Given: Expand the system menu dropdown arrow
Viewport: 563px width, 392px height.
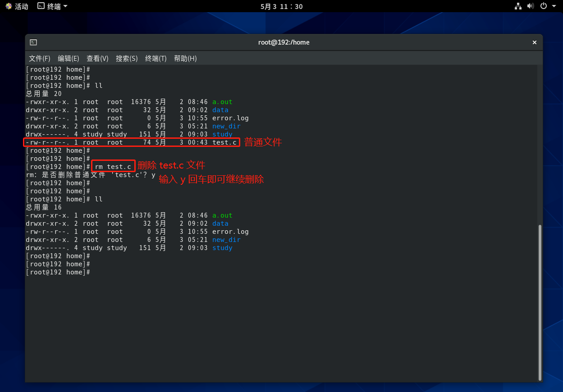Looking at the screenshot, I should [554, 6].
